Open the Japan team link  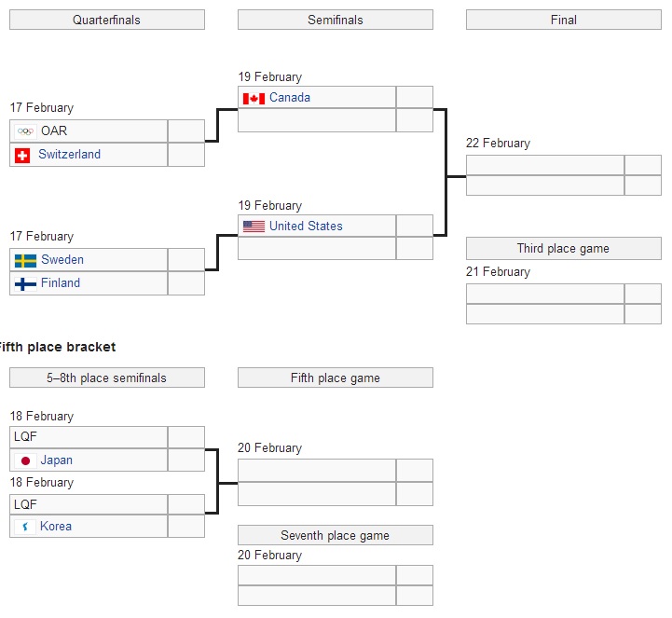pos(57,460)
